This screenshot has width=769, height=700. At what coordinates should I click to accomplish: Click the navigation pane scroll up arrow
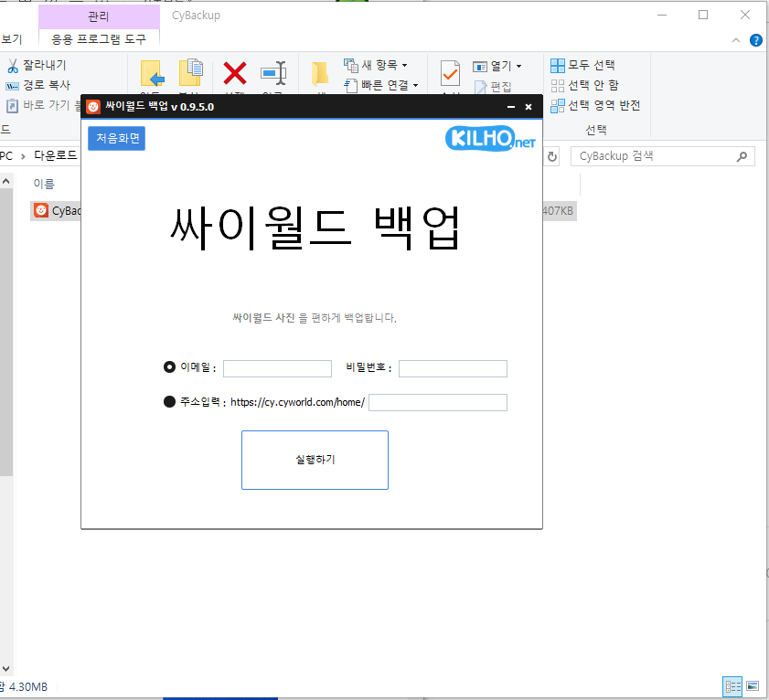tap(5, 181)
